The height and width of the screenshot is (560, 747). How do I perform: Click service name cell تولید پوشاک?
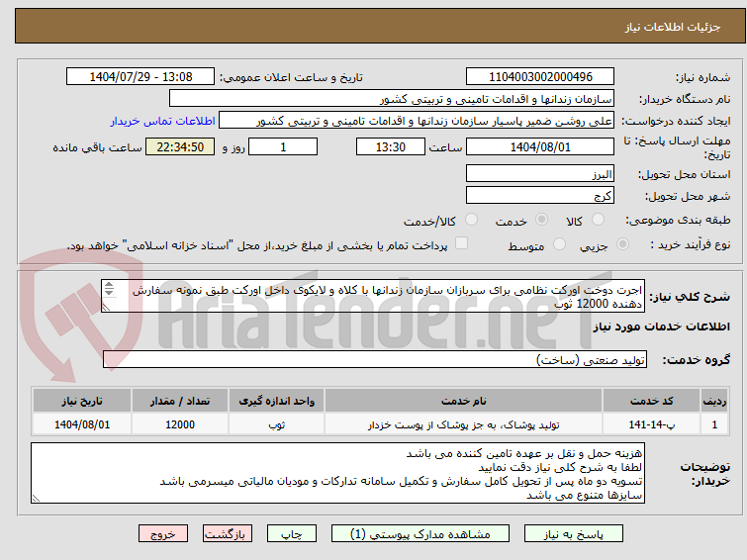464,424
